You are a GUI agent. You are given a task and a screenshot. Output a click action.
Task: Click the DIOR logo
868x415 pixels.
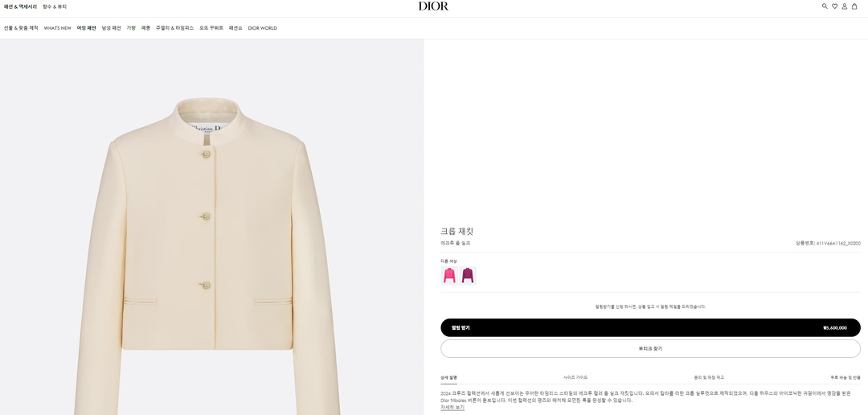tap(433, 6)
